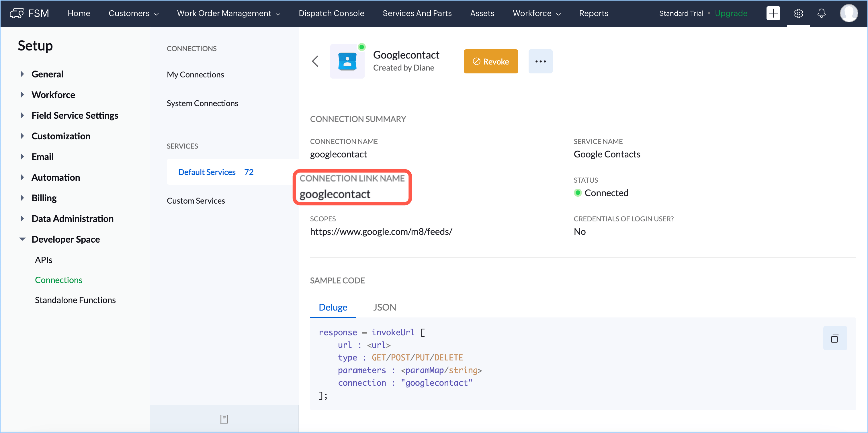Switch to the JSON sample code tab

click(384, 307)
